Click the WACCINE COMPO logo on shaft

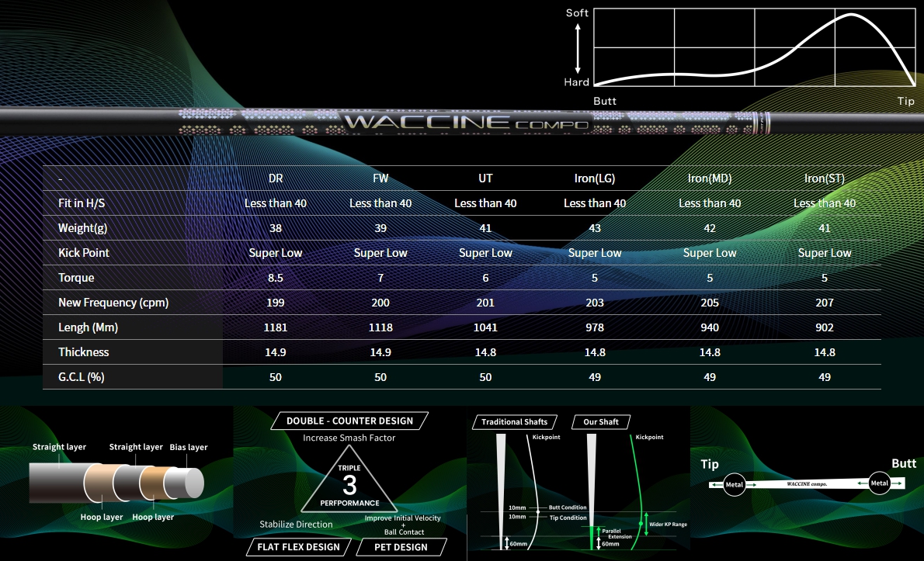[467, 122]
